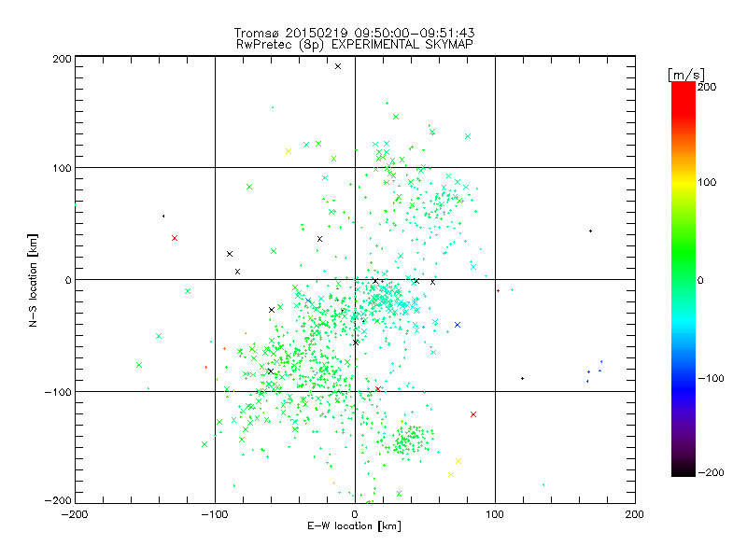Pick the black bottom end of the colorbar
This screenshot has width=747, height=560.
tap(684, 470)
